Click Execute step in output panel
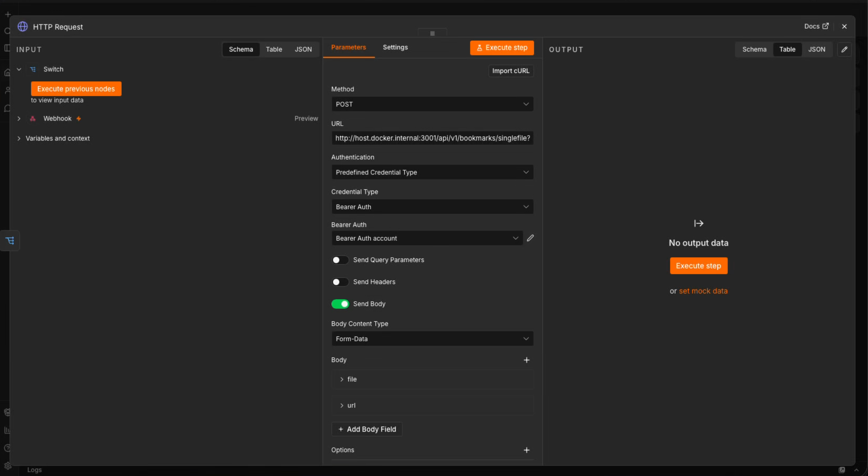Screen dimensions: 868x476 point(698,266)
